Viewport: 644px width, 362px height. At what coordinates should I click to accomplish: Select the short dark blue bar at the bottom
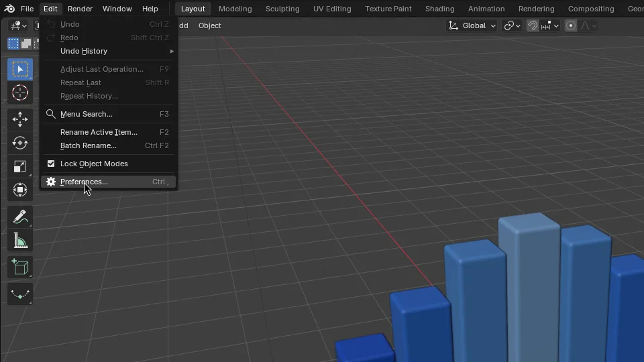tap(365, 349)
